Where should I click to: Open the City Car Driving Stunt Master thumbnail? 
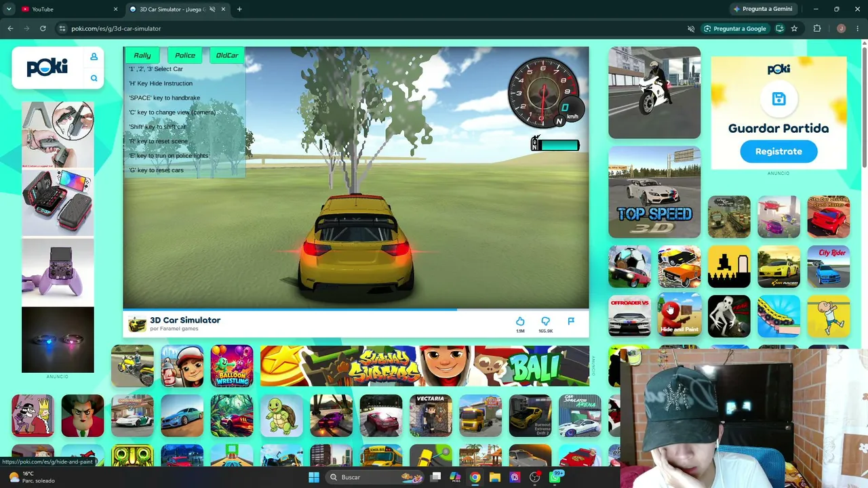[x=829, y=217]
